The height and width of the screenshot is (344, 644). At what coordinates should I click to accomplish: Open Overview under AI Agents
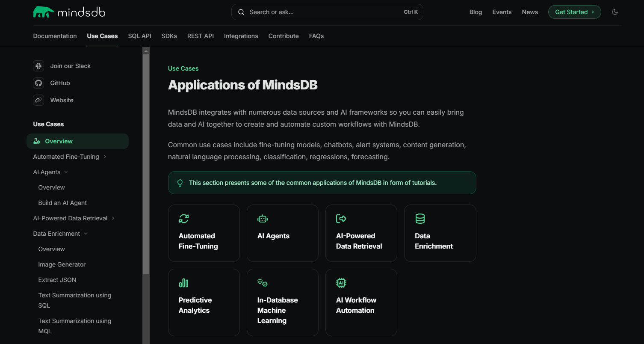[51, 187]
